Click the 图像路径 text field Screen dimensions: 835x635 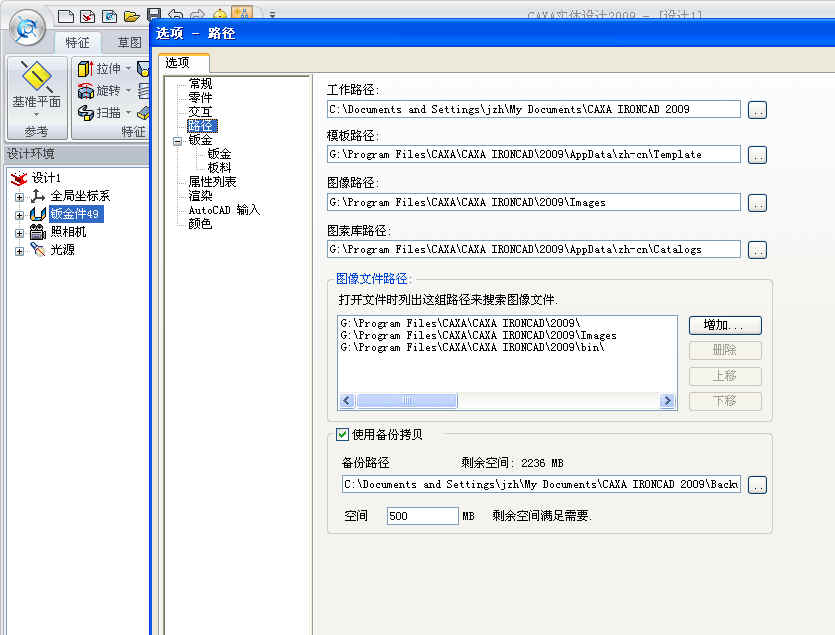534,202
